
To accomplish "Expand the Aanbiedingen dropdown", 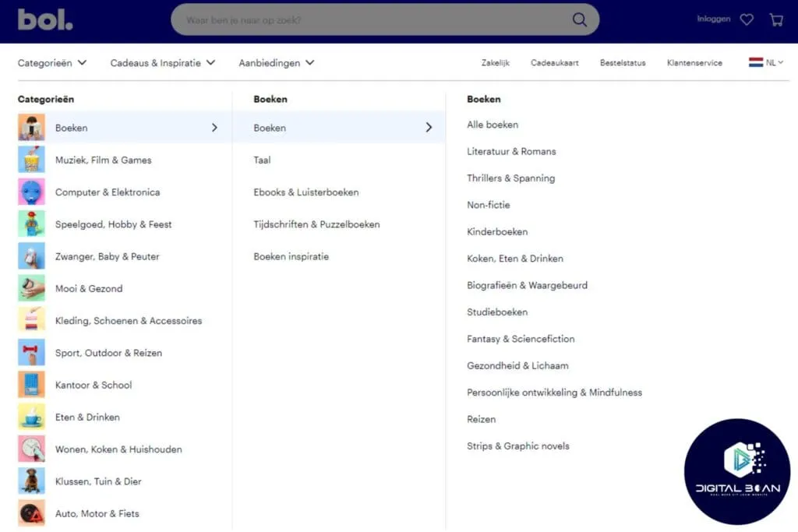I will tap(277, 63).
